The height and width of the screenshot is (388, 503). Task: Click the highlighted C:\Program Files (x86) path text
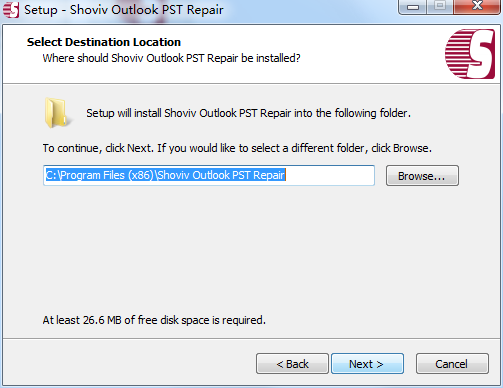165,175
